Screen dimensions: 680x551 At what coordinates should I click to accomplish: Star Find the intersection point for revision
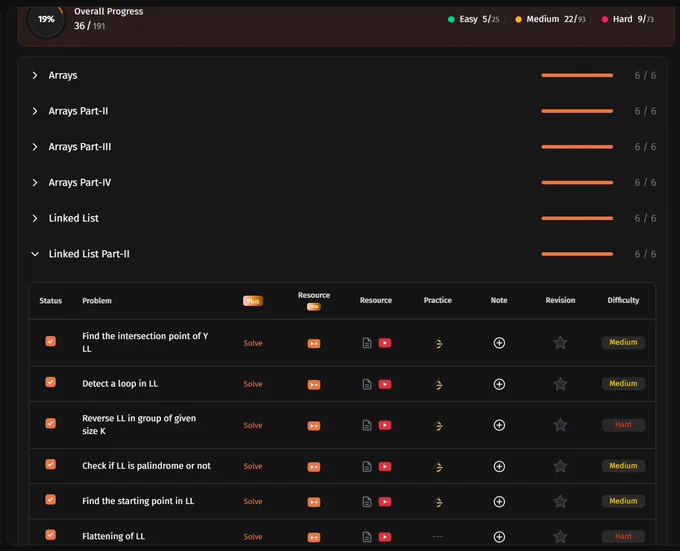click(x=560, y=343)
